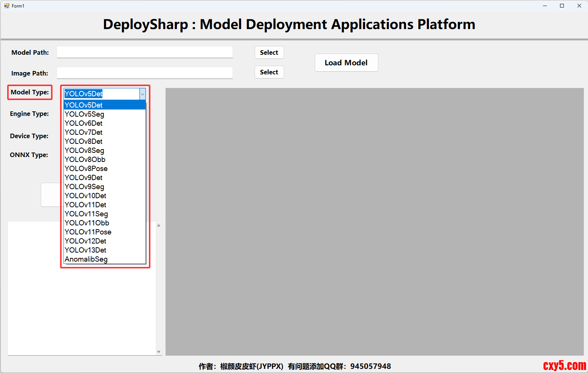Focus the Image Path input box
Image resolution: width=588 pixels, height=373 pixels.
point(145,73)
